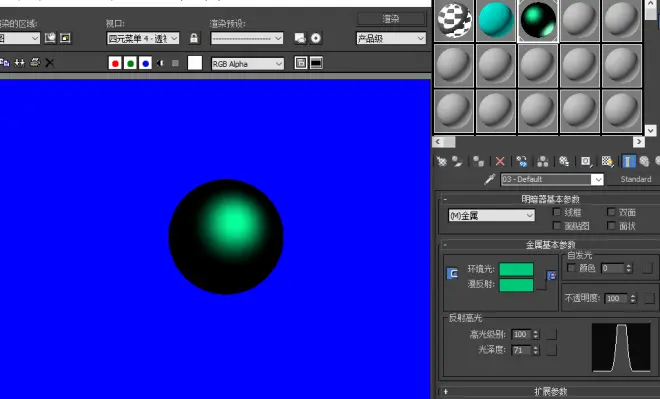660x399 pixels.
Task: Select the cyan sphere material slot
Action: pyautogui.click(x=496, y=20)
